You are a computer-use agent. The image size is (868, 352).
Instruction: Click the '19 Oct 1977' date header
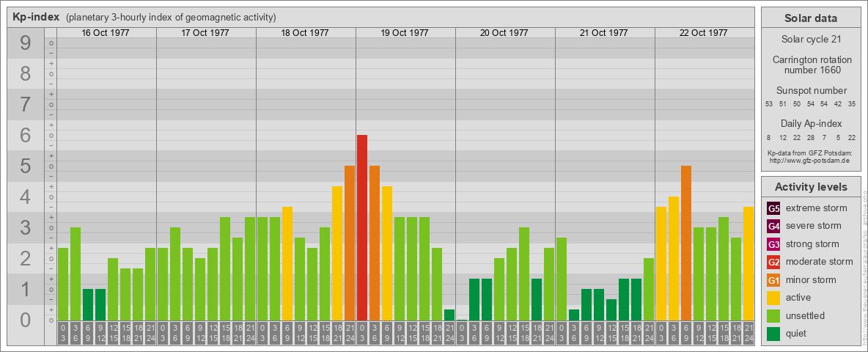[x=405, y=33]
